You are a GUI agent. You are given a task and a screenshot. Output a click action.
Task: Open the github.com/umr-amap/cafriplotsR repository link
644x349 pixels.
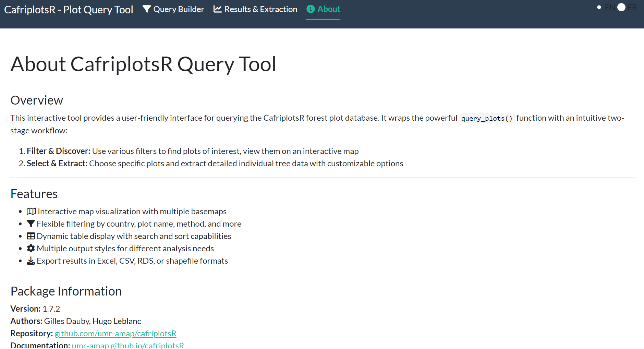coord(116,333)
